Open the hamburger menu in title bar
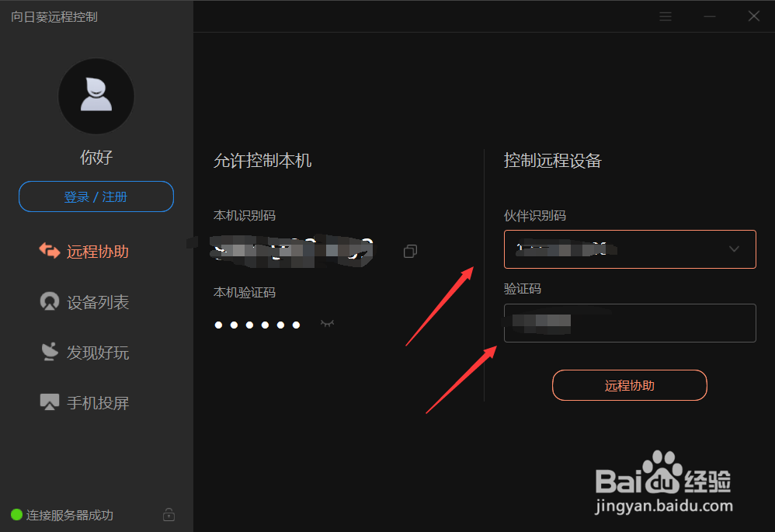 [x=666, y=16]
